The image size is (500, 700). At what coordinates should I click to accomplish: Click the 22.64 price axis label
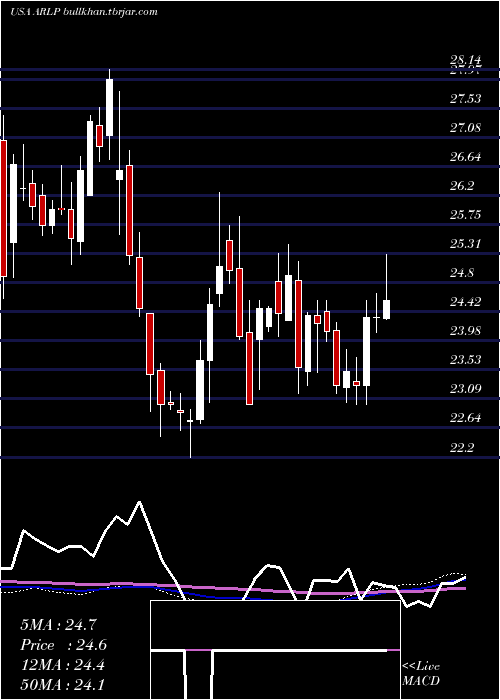click(x=465, y=418)
